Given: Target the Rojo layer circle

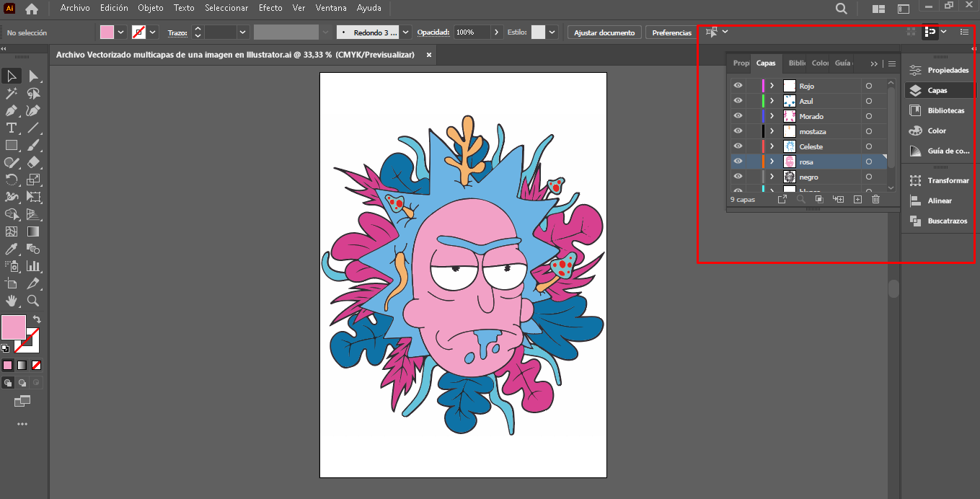Looking at the screenshot, I should pyautogui.click(x=869, y=86).
